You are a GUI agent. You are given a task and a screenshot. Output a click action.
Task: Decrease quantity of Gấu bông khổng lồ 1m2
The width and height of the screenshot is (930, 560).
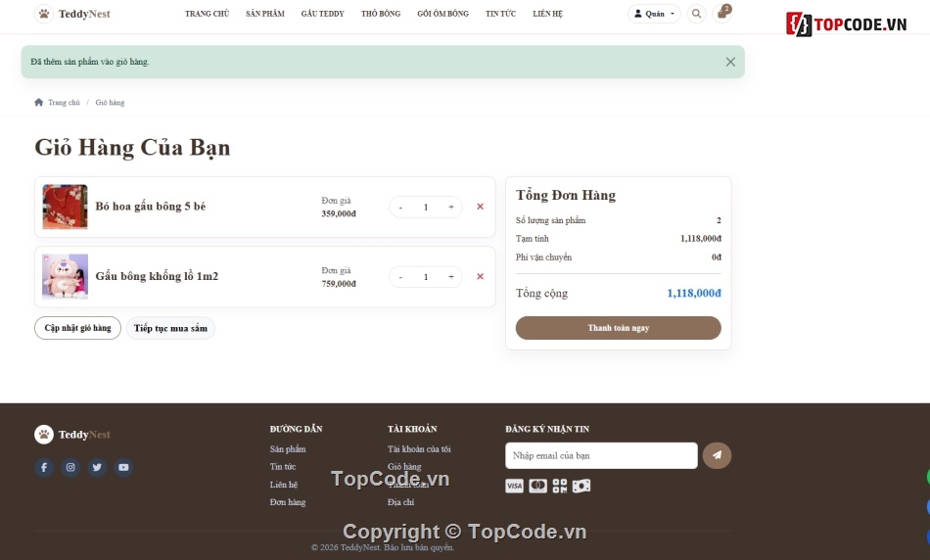click(x=401, y=277)
